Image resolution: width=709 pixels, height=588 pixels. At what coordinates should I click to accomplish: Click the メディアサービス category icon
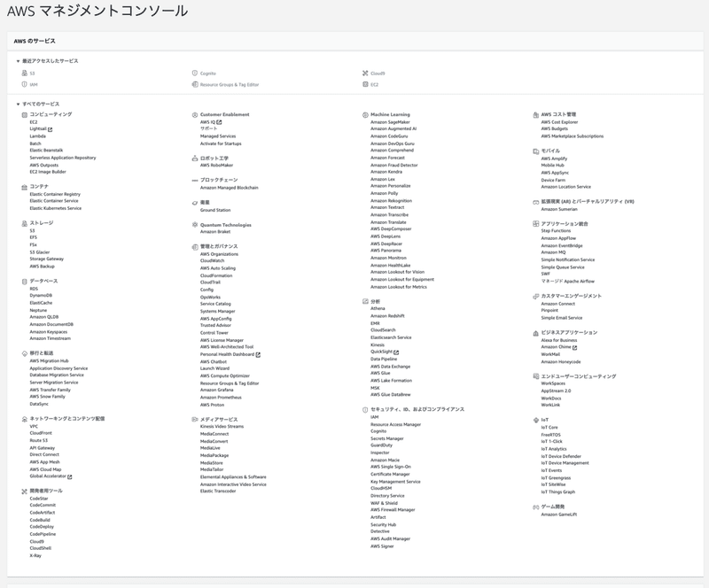point(195,420)
